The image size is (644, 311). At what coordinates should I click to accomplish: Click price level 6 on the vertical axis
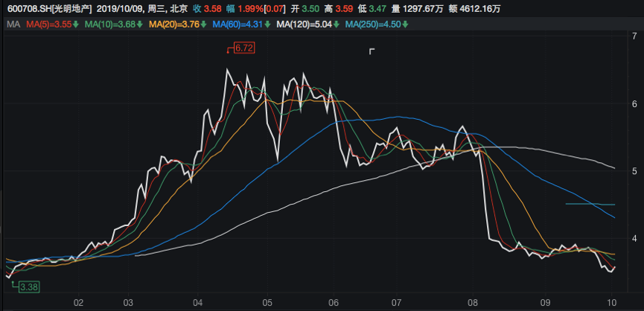point(633,104)
